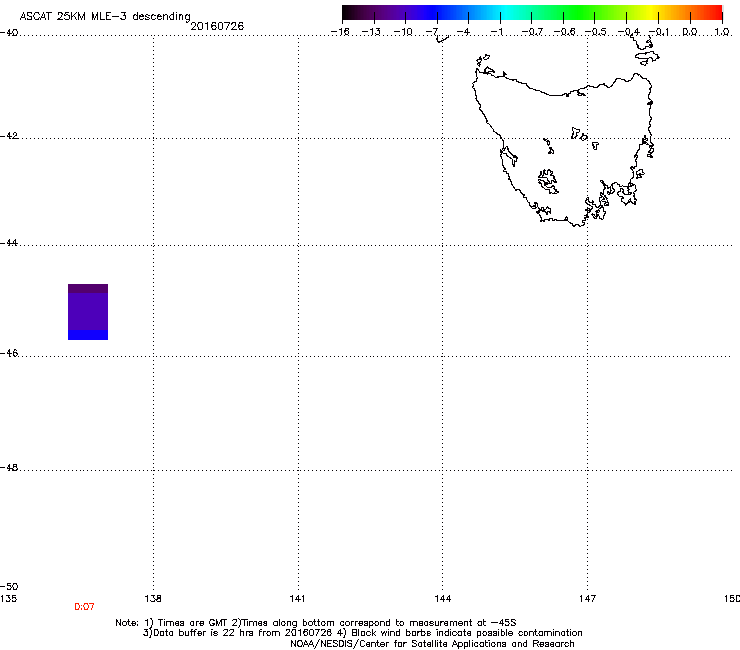
Task: Click the colorbar label -4
Action: [463, 32]
